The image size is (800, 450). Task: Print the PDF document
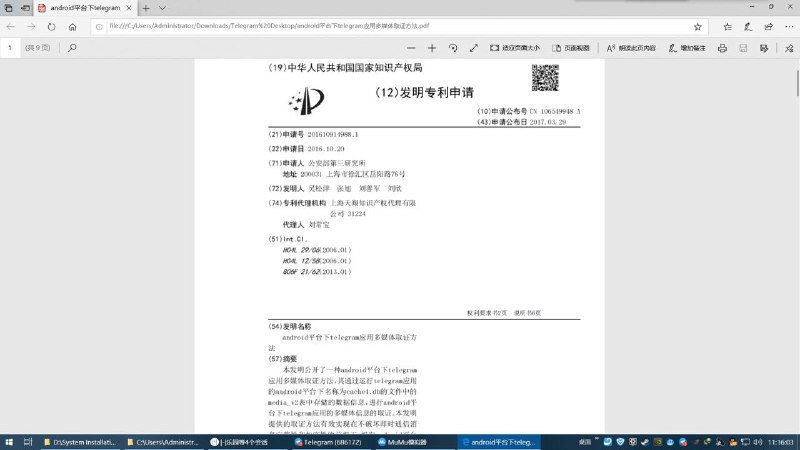(720, 47)
